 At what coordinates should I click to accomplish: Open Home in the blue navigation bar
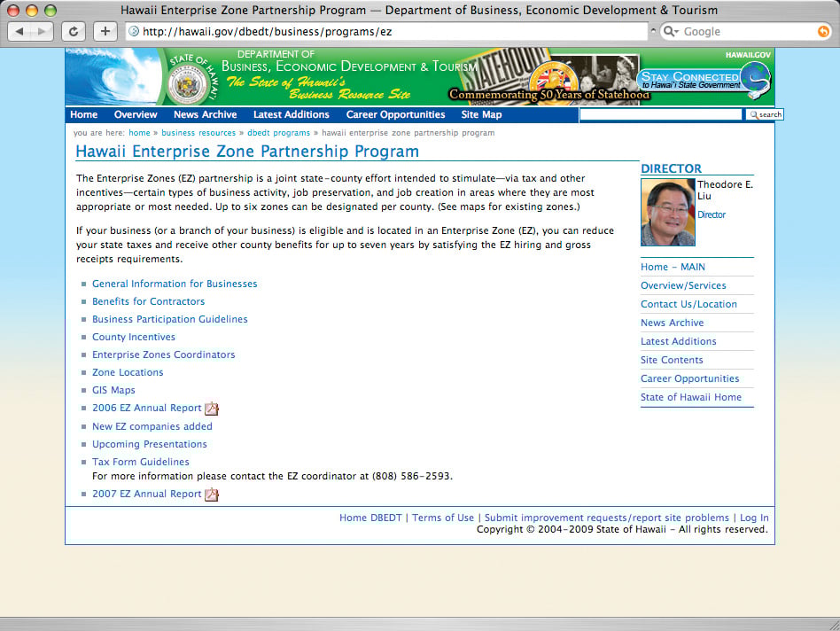tap(84, 114)
